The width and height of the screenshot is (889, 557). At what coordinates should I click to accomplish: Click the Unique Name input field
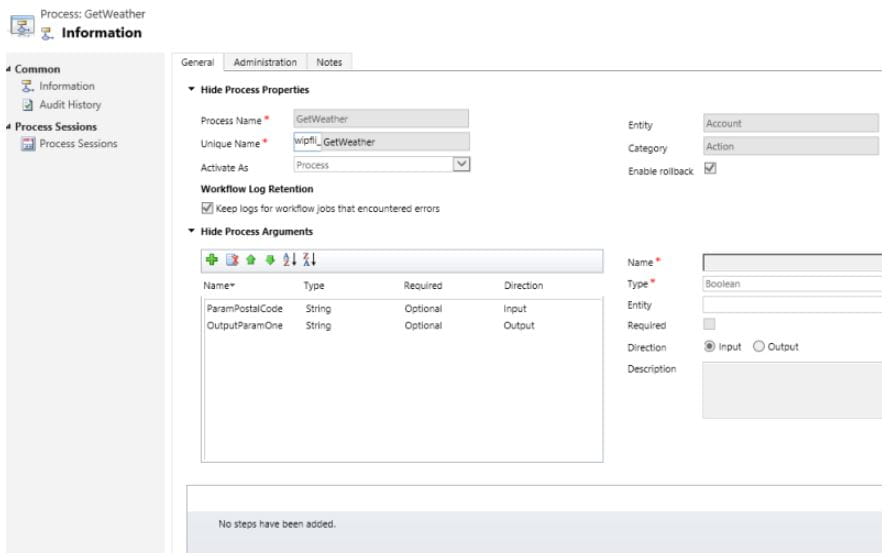(381, 142)
